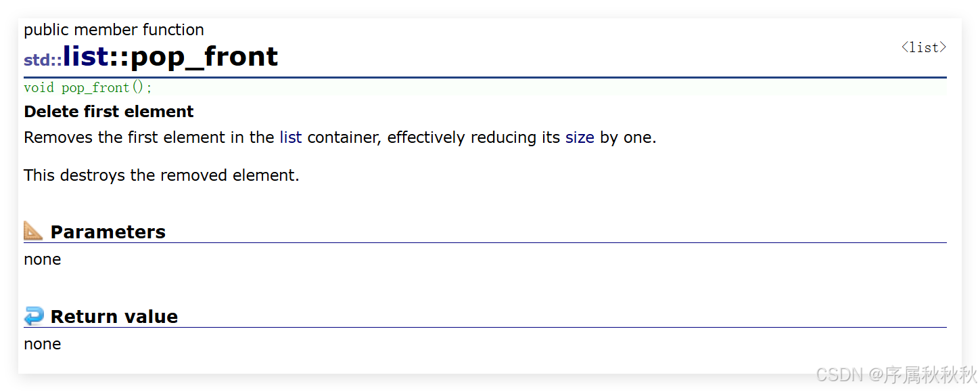The image size is (980, 392).
Task: Click the 'std::' namespace prefix in title
Action: tap(43, 60)
